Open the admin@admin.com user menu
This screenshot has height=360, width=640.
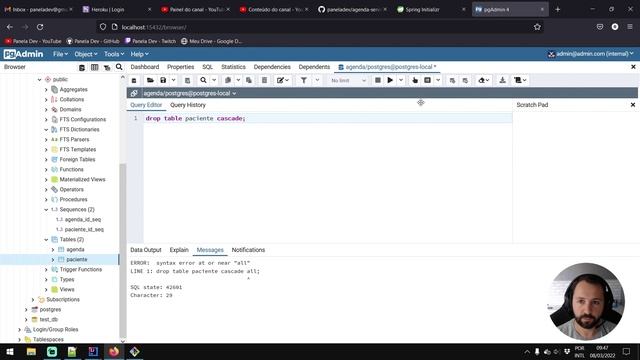591,54
